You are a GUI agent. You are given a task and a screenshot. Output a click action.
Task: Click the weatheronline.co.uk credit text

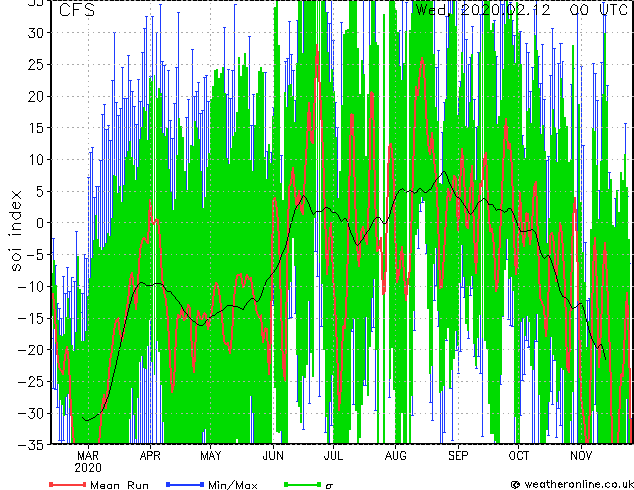coord(578,484)
